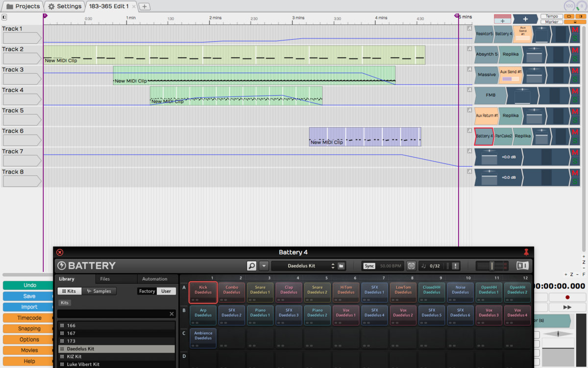Click the pin icon on Battery window
The image size is (588, 368).
pyautogui.click(x=526, y=252)
